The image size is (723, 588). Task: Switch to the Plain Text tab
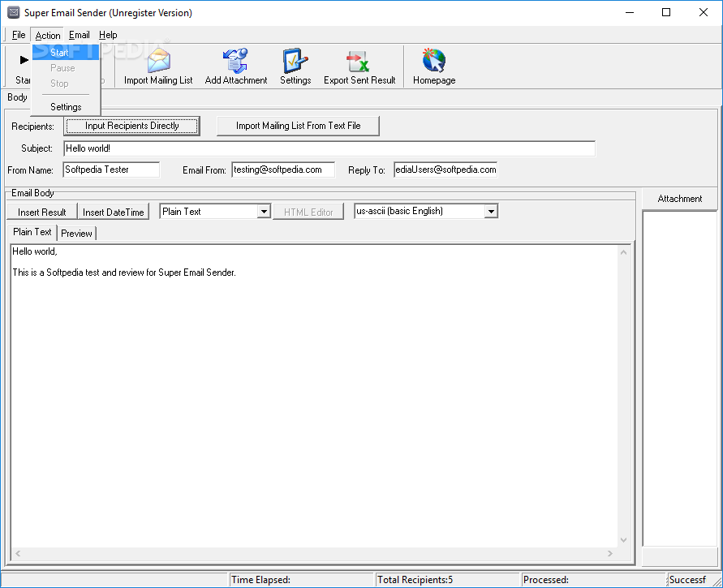pyautogui.click(x=32, y=232)
